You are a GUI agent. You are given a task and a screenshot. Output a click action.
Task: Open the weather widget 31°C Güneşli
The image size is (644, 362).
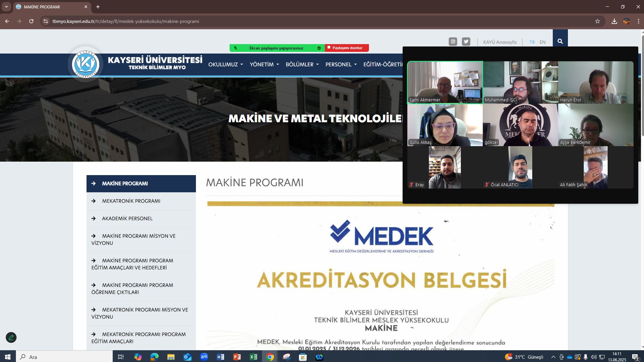(524, 357)
